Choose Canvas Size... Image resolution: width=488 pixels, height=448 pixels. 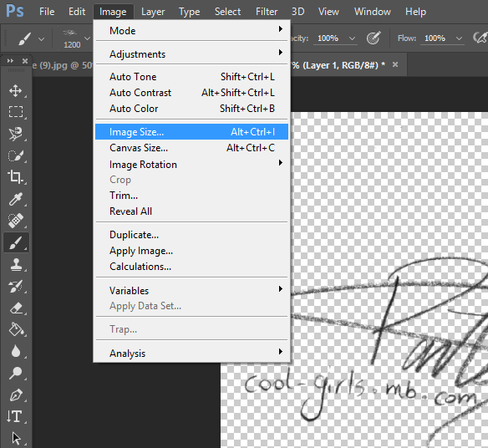191,148
